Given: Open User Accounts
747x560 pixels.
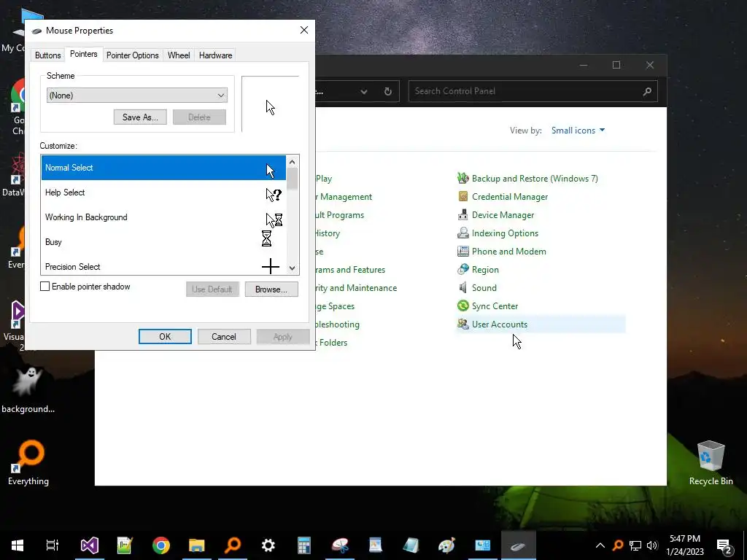Looking at the screenshot, I should pos(499,324).
